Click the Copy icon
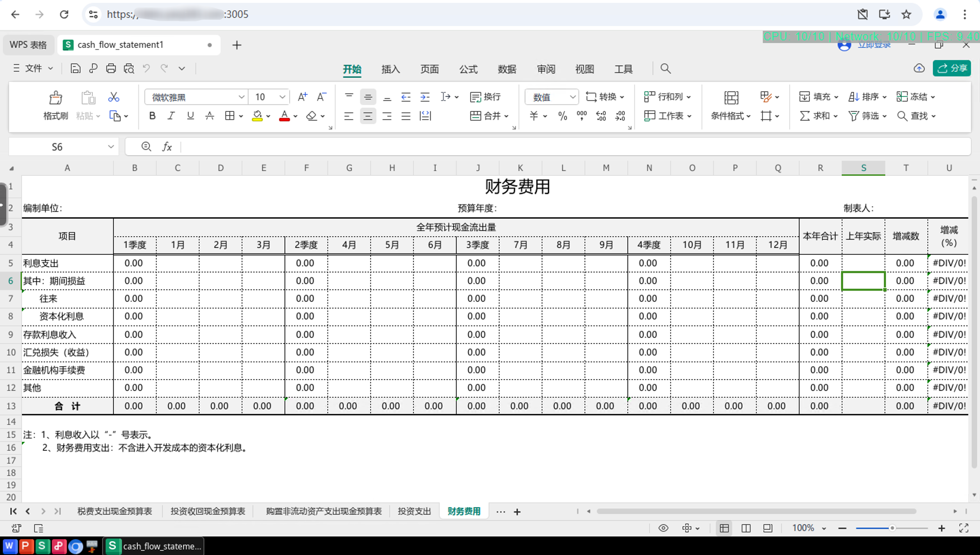This screenshot has height=555, width=980. point(115,116)
